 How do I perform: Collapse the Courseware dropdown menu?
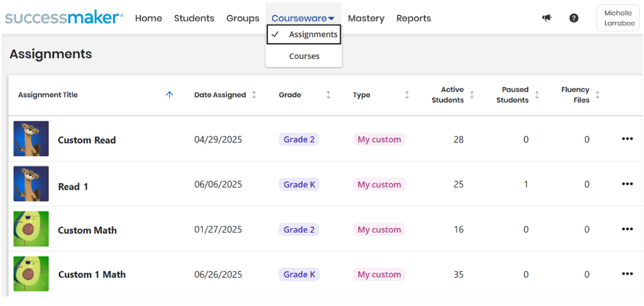pos(303,18)
